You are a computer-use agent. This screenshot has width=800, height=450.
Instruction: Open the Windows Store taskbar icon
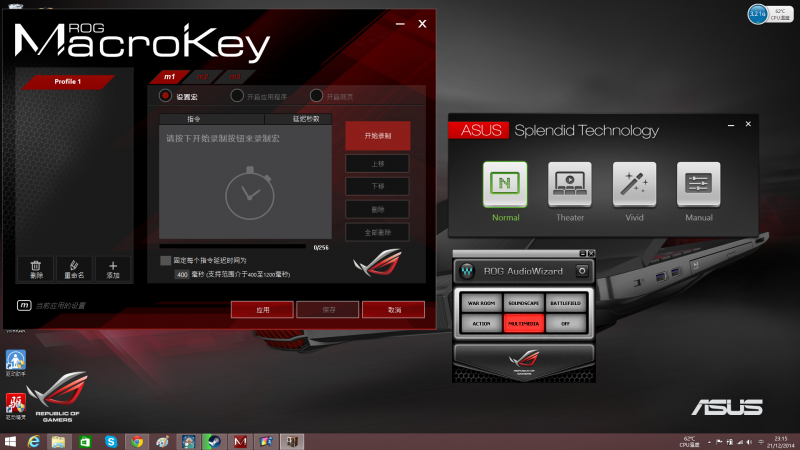pyautogui.click(x=85, y=441)
